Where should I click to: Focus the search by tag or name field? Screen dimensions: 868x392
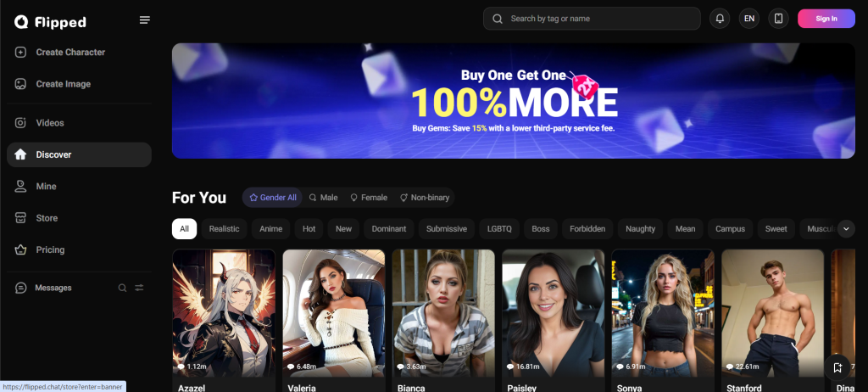tap(592, 19)
